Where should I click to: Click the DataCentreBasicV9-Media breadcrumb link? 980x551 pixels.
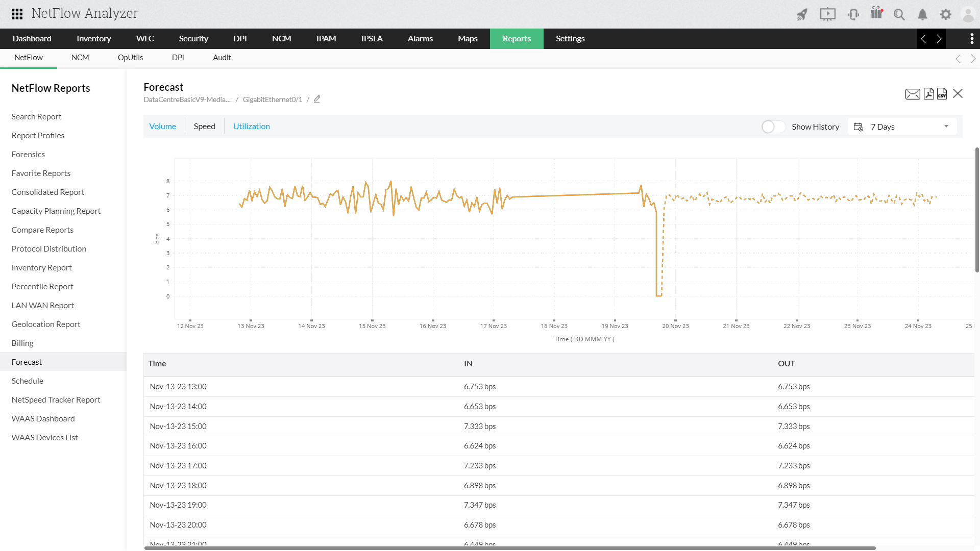[187, 99]
